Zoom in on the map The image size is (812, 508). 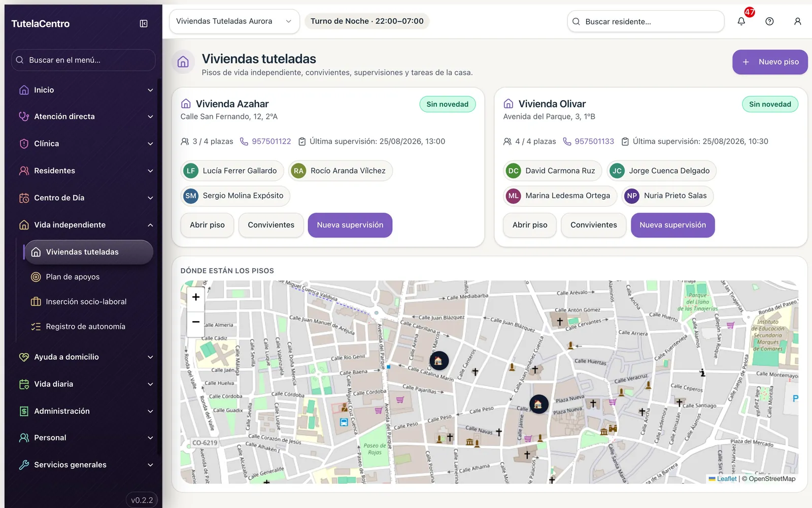pyautogui.click(x=196, y=297)
